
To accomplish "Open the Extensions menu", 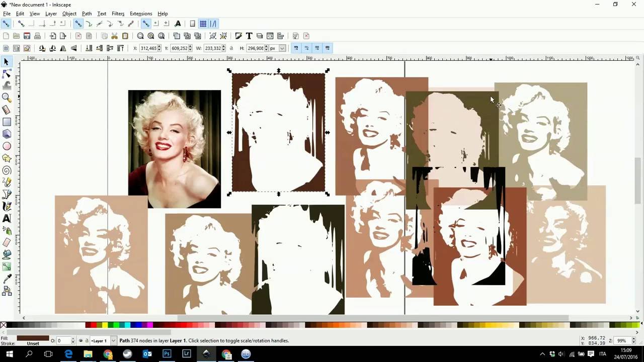I will pos(141,14).
